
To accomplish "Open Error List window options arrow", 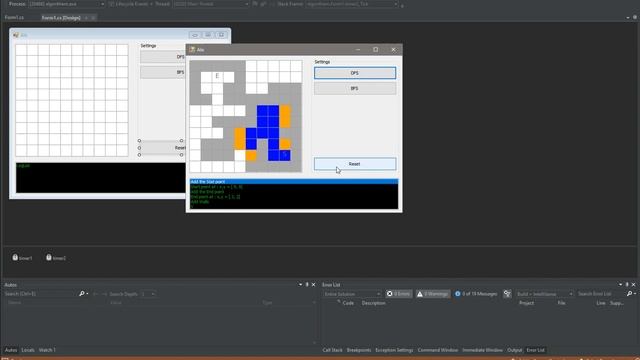I will (620, 284).
